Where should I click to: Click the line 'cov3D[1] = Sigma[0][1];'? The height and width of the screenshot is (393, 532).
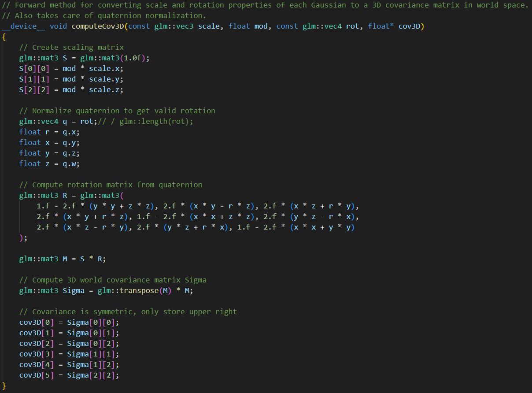[69, 333]
